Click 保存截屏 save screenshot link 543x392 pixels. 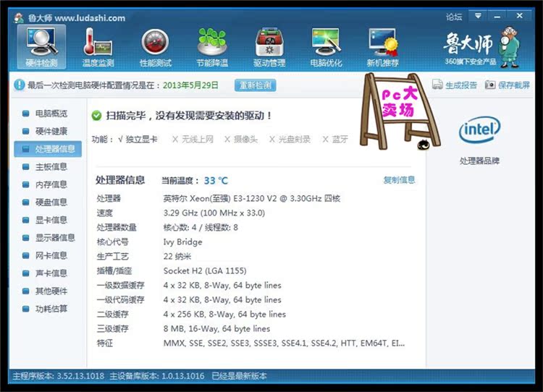[508, 85]
